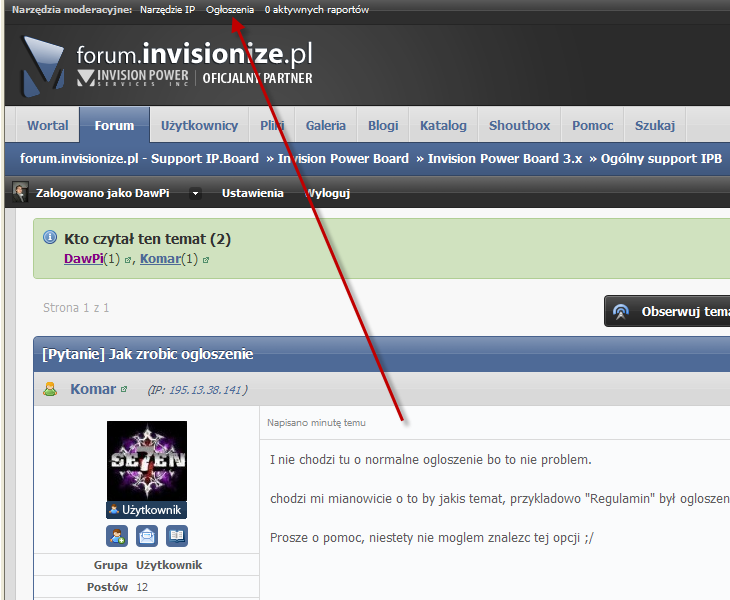Click the info icon beside Kto czytał ten temat

click(x=50, y=237)
